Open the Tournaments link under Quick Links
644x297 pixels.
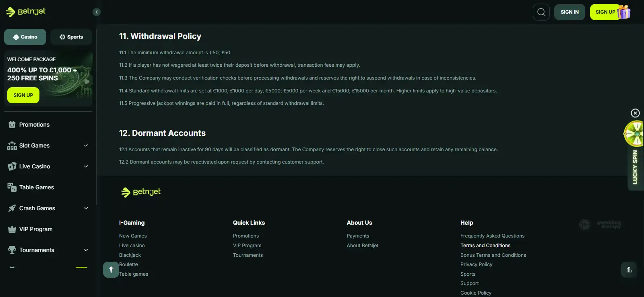[x=248, y=255]
